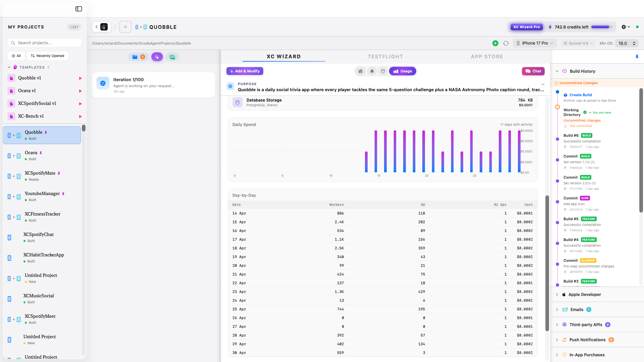Click pin icon next to Ocava project
This screenshot has width=644, height=362.
41,153
